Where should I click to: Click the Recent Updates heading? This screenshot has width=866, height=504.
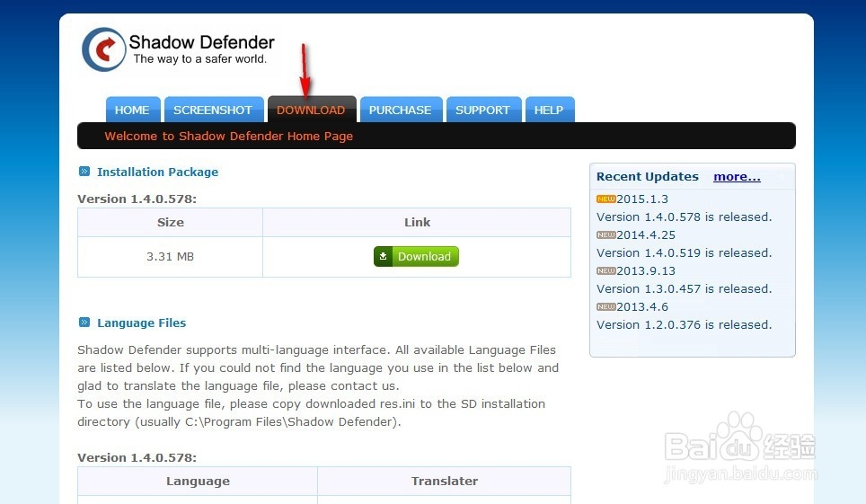point(648,177)
